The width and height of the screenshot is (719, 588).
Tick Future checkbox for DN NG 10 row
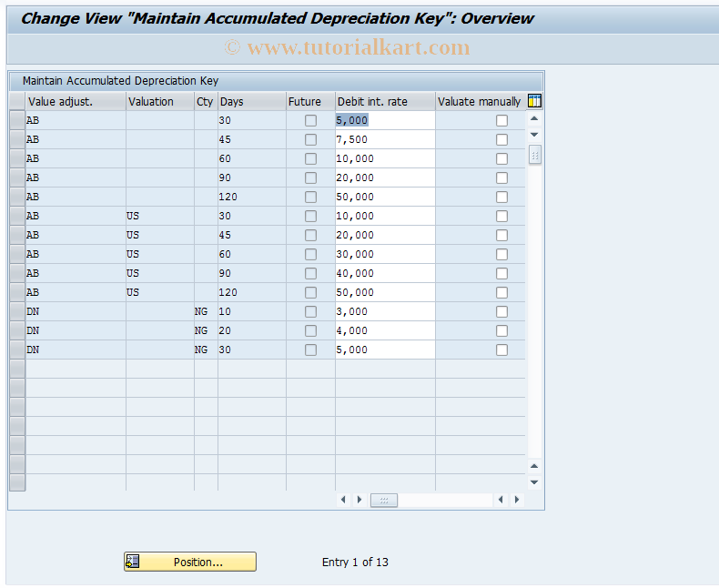310,312
